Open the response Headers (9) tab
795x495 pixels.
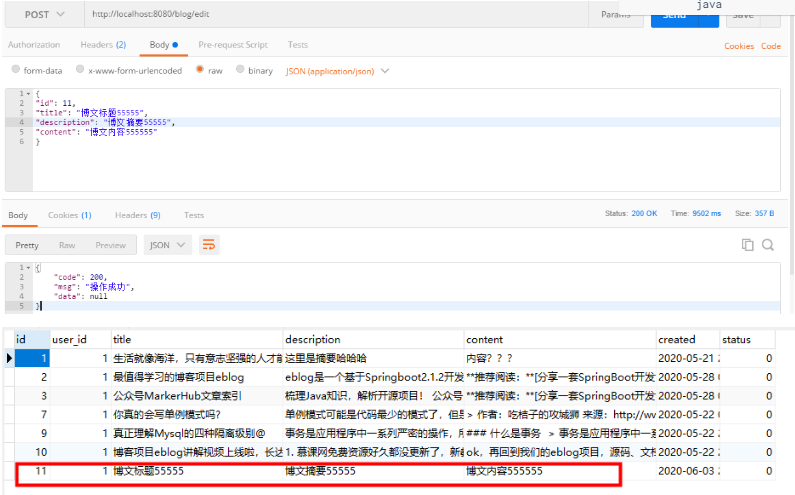137,215
